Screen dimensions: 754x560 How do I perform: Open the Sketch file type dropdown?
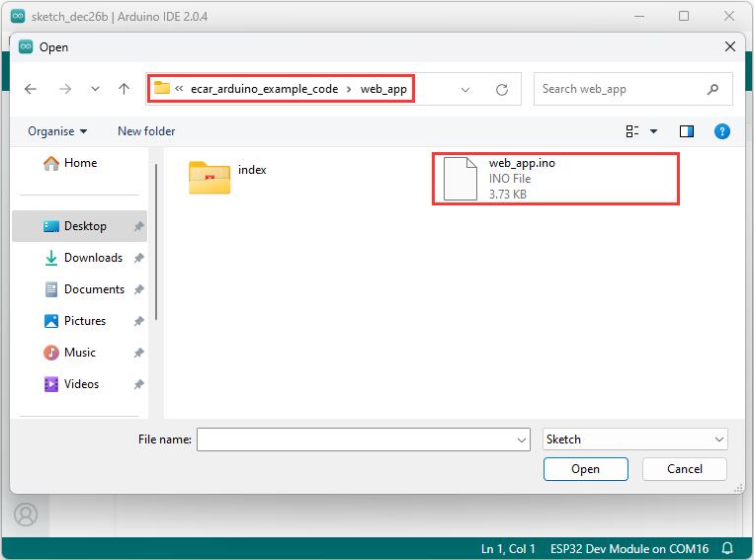pyautogui.click(x=634, y=440)
